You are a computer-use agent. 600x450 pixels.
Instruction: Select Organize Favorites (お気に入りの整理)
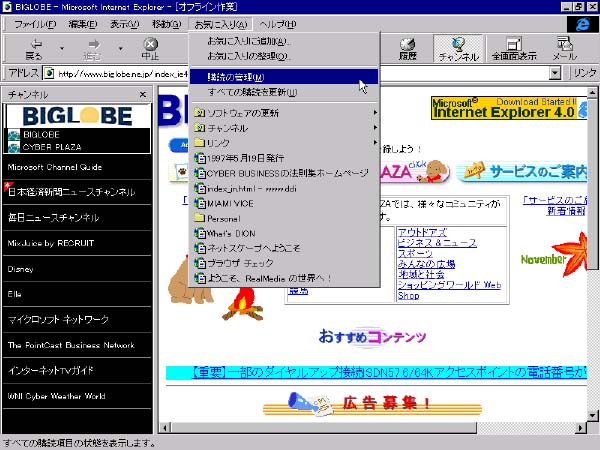click(284, 56)
